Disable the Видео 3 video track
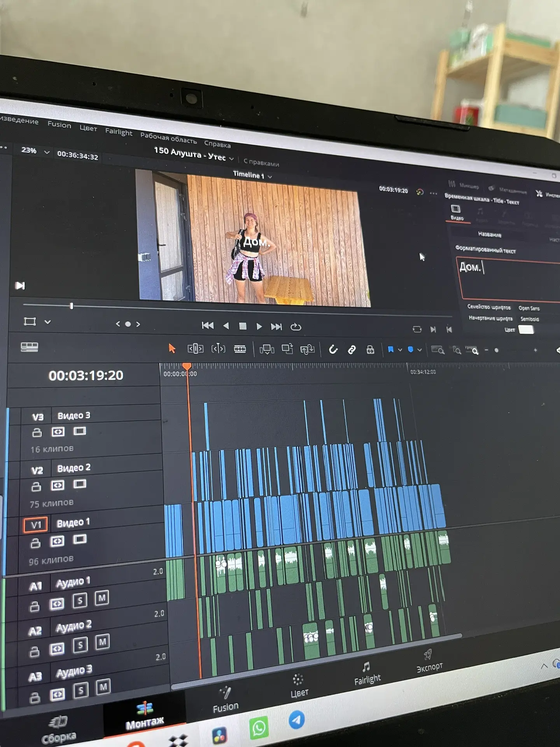The image size is (560, 747). coord(80,431)
